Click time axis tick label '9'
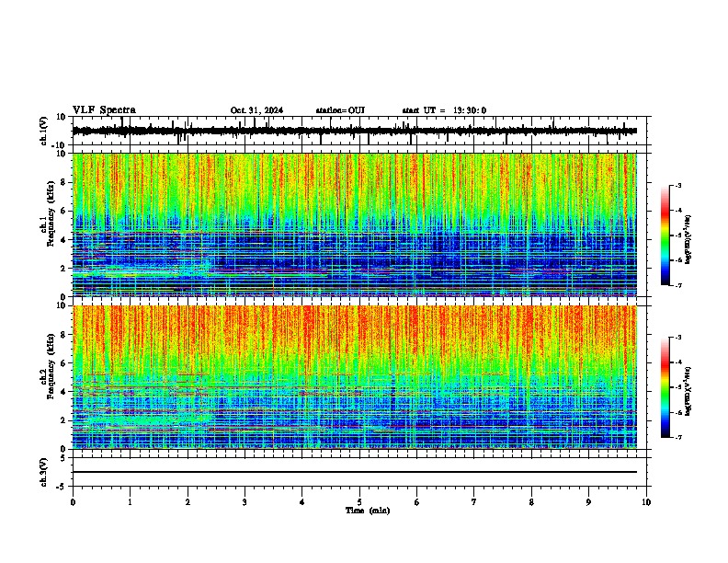The image size is (728, 563). click(x=588, y=502)
